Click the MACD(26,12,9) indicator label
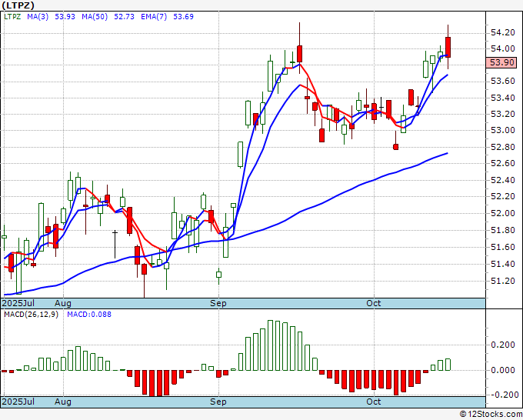The width and height of the screenshot is (523, 420). coord(31,315)
